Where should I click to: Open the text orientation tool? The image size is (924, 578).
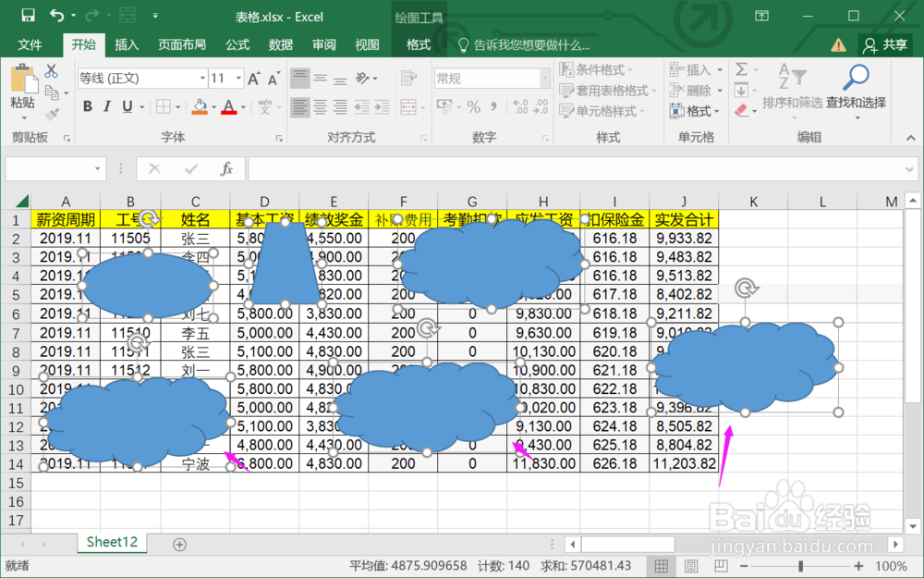[364, 78]
